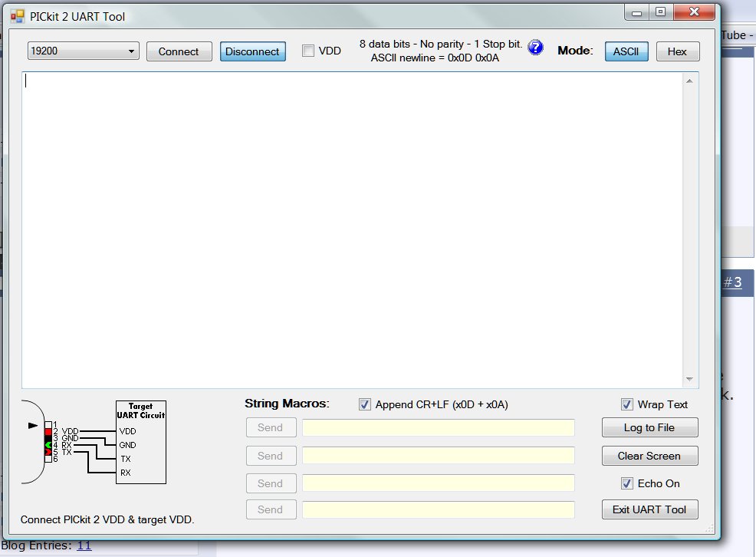Click the terminal scrollbar up arrow
The width and height of the screenshot is (756, 557).
pyautogui.click(x=689, y=81)
